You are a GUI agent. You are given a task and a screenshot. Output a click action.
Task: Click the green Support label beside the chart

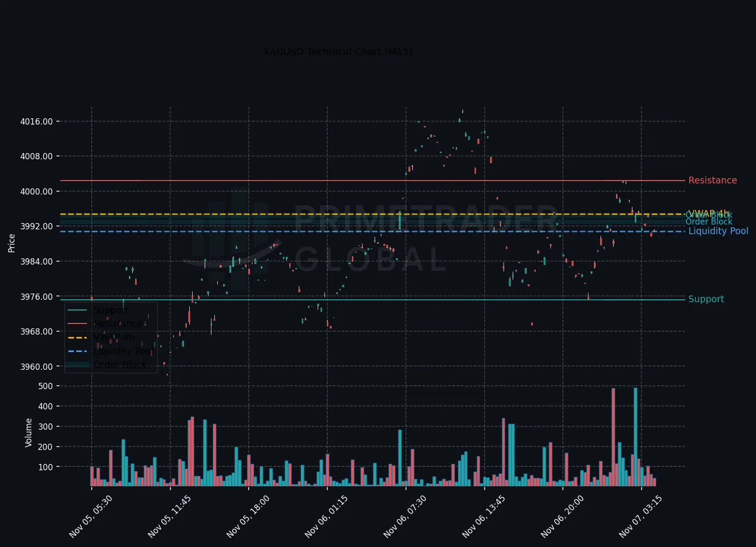706,299
